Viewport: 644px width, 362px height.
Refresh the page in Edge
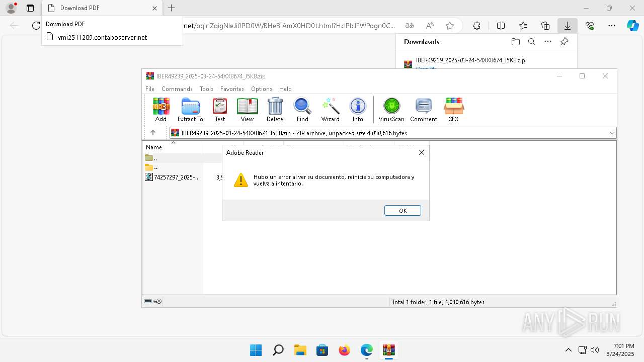click(x=36, y=26)
